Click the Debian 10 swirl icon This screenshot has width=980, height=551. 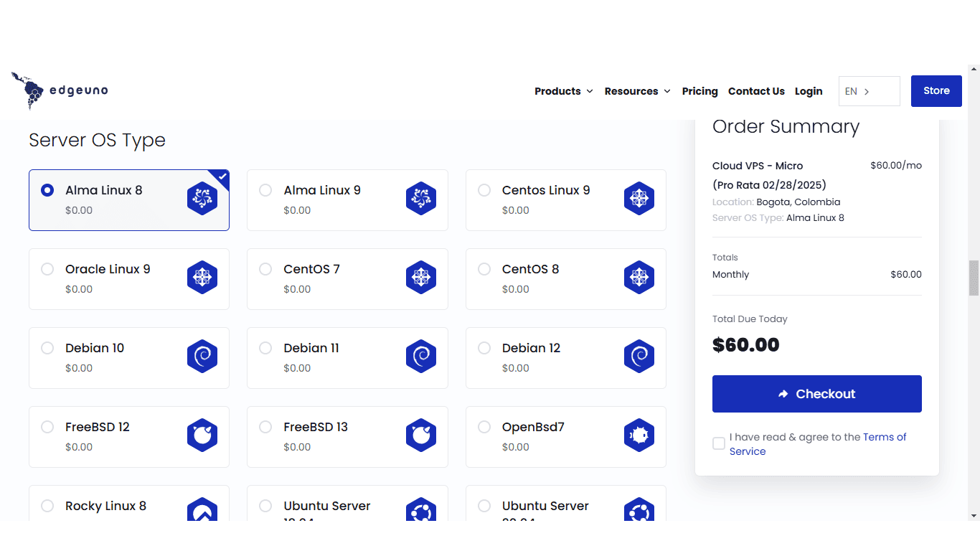coord(202,357)
